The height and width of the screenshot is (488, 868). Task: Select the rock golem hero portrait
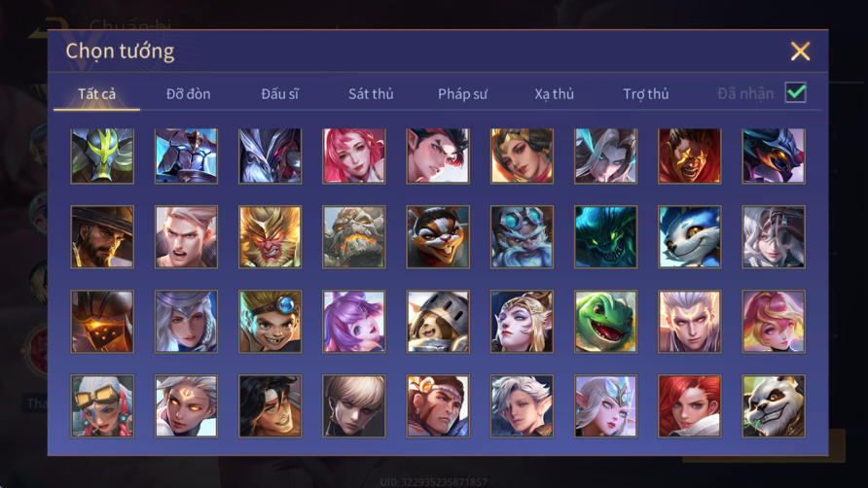click(x=354, y=237)
